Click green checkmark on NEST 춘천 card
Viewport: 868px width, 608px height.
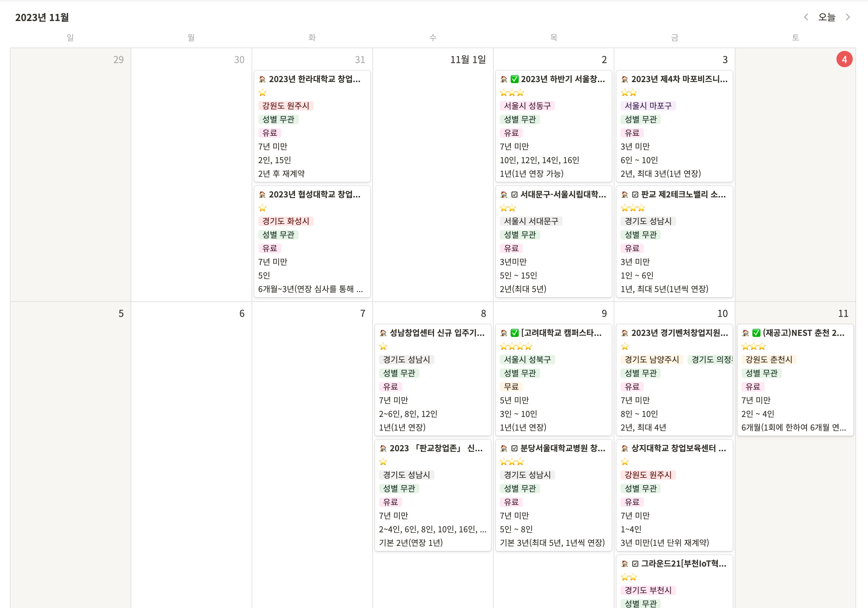(756, 333)
